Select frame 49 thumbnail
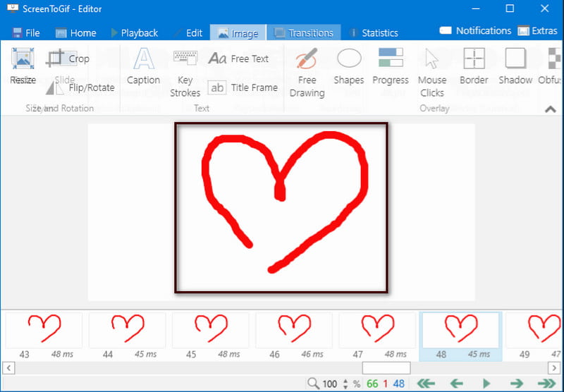This screenshot has width=564, height=392. (x=534, y=336)
